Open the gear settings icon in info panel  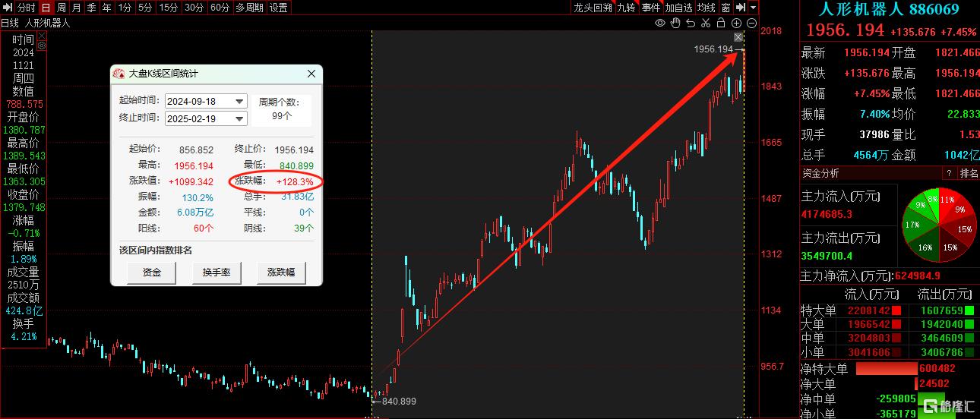point(42,46)
